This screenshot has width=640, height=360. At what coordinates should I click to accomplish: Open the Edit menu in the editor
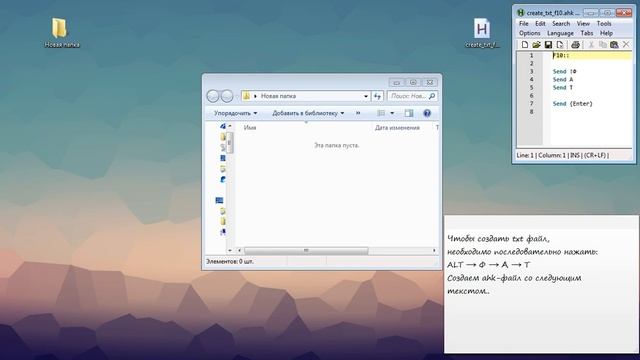point(540,24)
